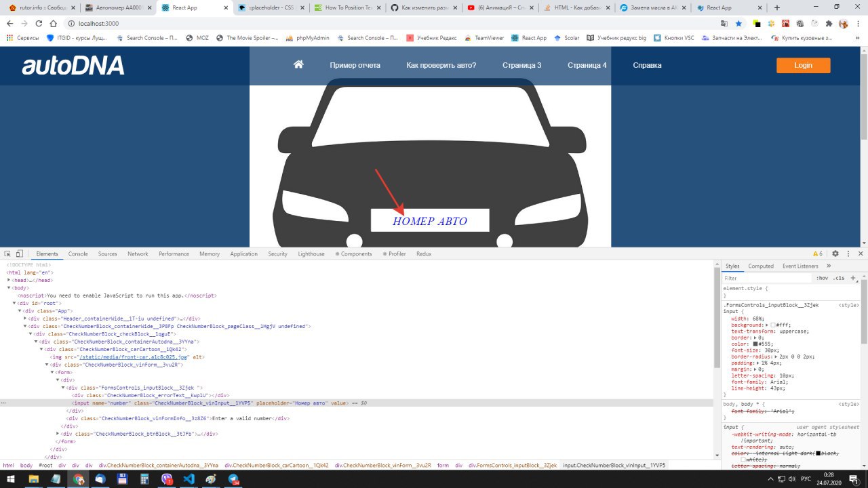Image resolution: width=868 pixels, height=488 pixels.
Task: Open the TeamViewer bookmark
Action: pos(484,38)
